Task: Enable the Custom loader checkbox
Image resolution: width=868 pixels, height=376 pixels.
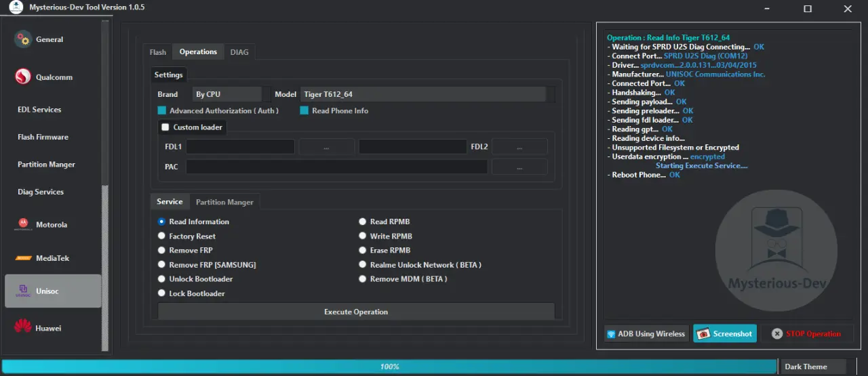Action: [x=165, y=127]
